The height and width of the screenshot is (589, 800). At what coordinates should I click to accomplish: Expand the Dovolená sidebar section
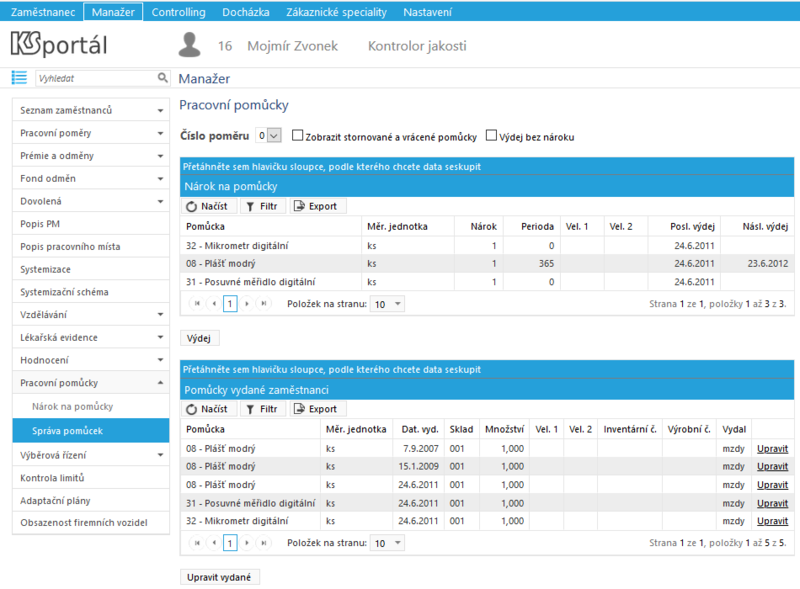point(91,201)
